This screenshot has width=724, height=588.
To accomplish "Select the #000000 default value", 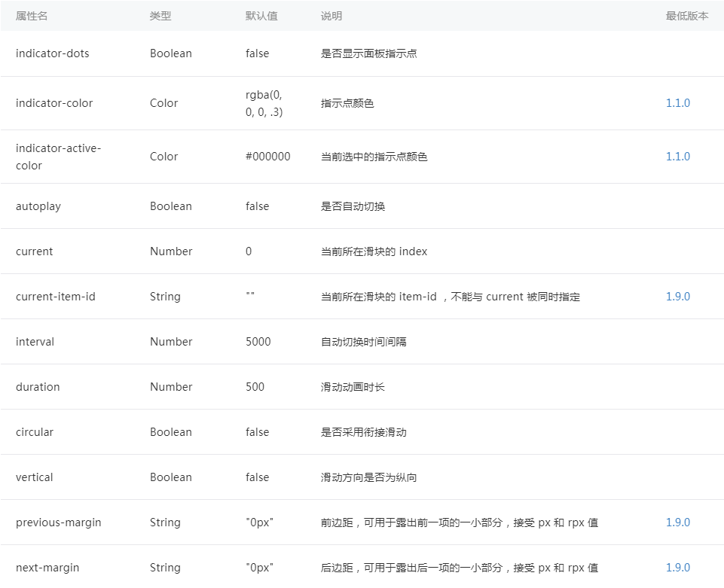I will [267, 157].
